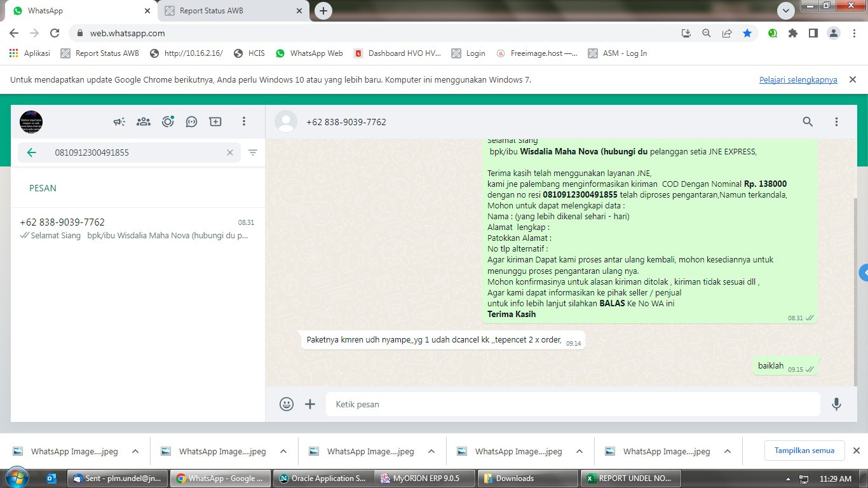The image size is (868, 488).
Task: Click the bold resi number 0810912300491855
Action: 580,194
